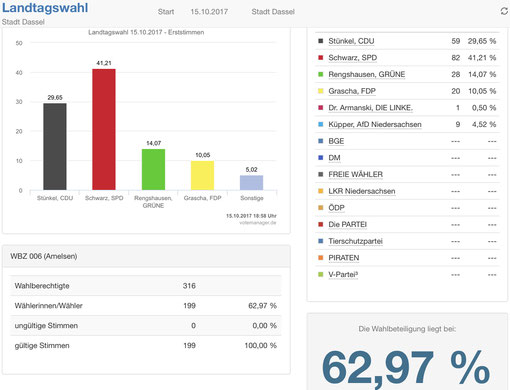Image resolution: width=510 pixels, height=390 pixels.
Task: Select Küpper, AfD Niedersachsen in the list
Action: (x=375, y=124)
